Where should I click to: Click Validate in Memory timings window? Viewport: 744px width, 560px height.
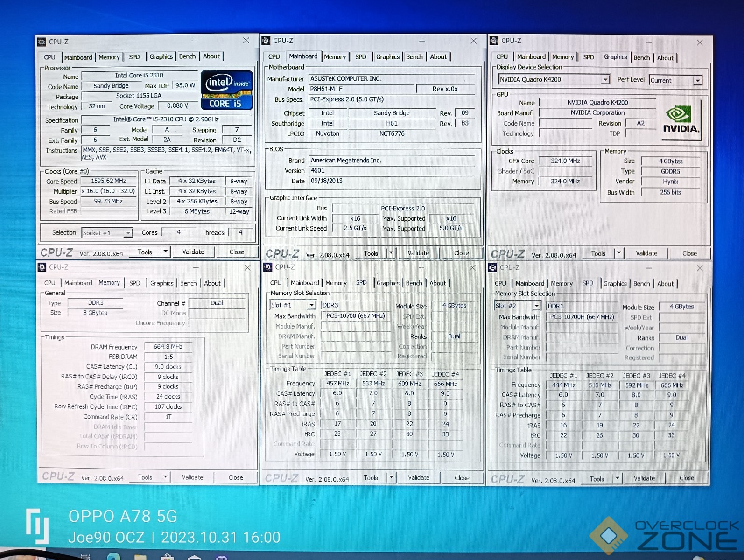click(192, 477)
